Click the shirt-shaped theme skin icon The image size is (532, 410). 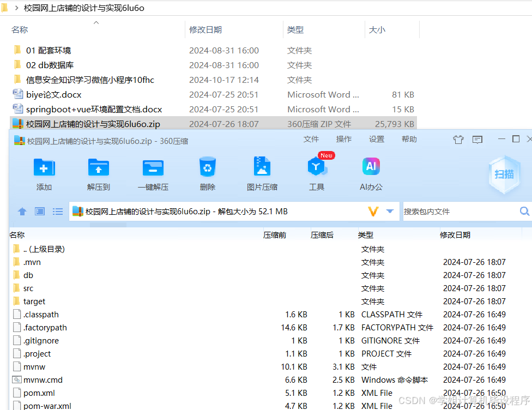tap(458, 140)
